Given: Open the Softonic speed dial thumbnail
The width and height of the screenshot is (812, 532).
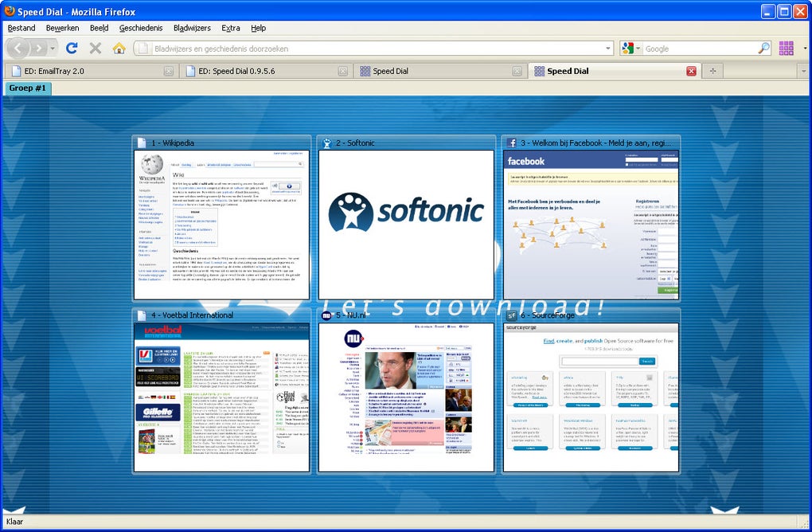Looking at the screenshot, I should pos(406,225).
